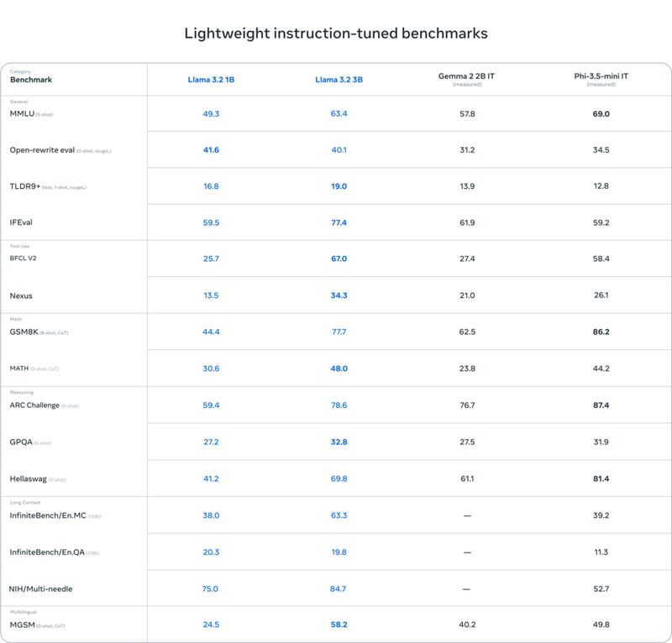
Task: Select the Nexus benchmark row label
Action: (x=21, y=295)
